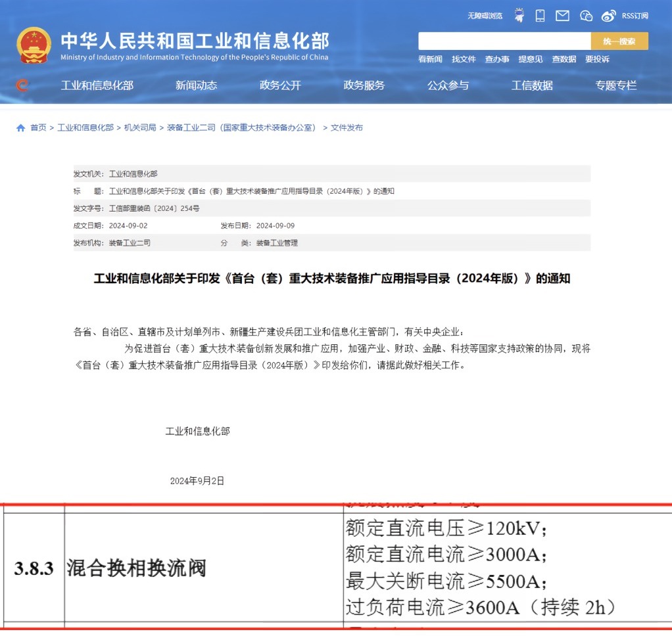Click the home icon in breadcrumb
The image size is (672, 636).
(x=20, y=127)
